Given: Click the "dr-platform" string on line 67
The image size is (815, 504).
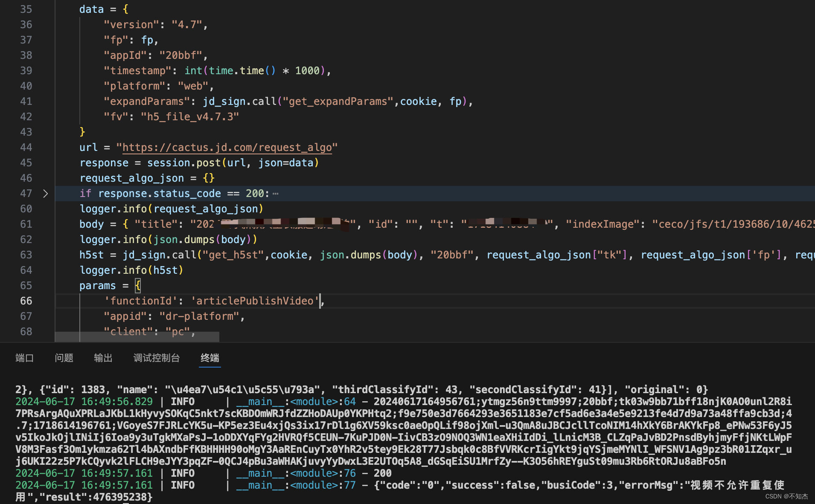Looking at the screenshot, I should click(x=199, y=316).
